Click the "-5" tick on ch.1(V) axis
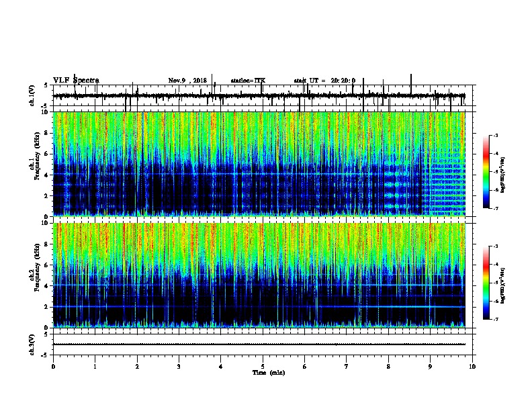The width and height of the screenshot is (532, 411). pyautogui.click(x=45, y=106)
